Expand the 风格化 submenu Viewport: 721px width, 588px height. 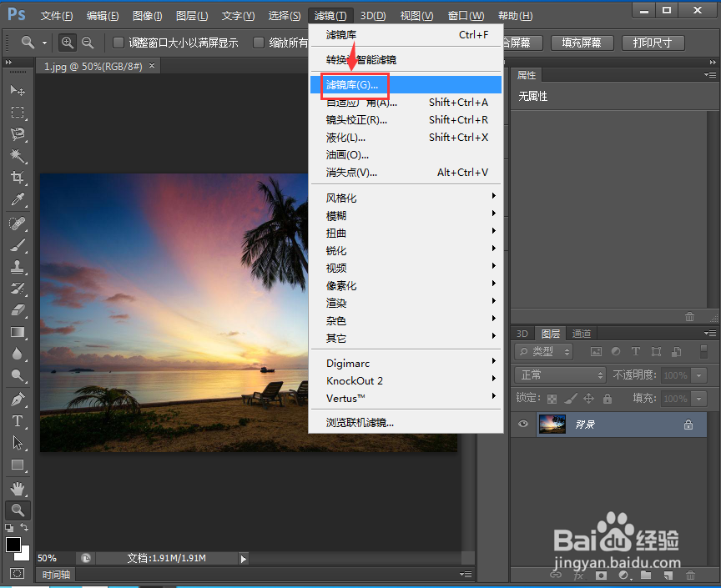[406, 199]
